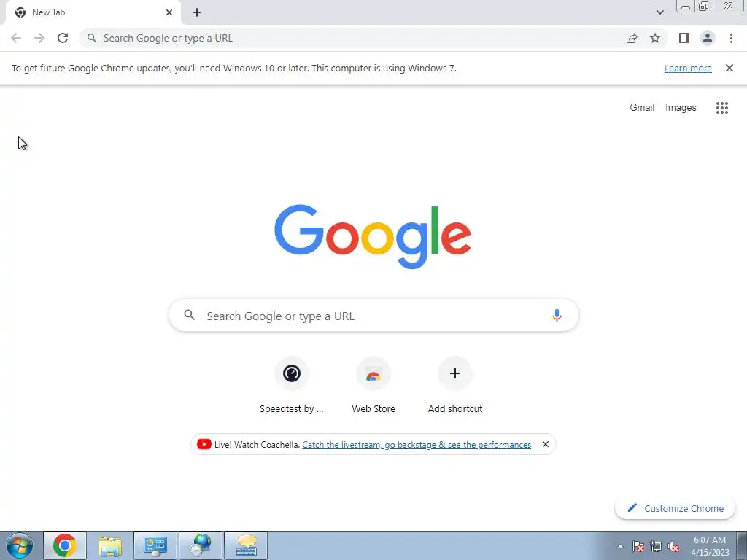Viewport: 747px width, 560px height.
Task: Open the Control Panel taskbar icon
Action: pyautogui.click(x=155, y=545)
